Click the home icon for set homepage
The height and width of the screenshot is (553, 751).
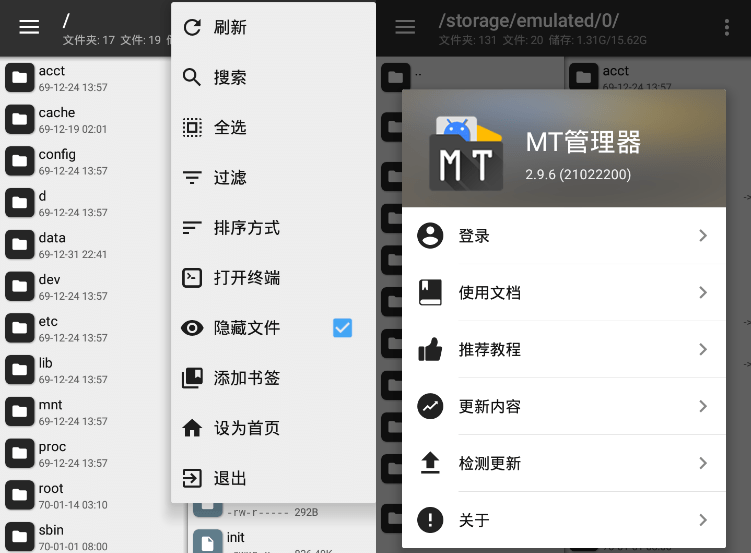[192, 428]
